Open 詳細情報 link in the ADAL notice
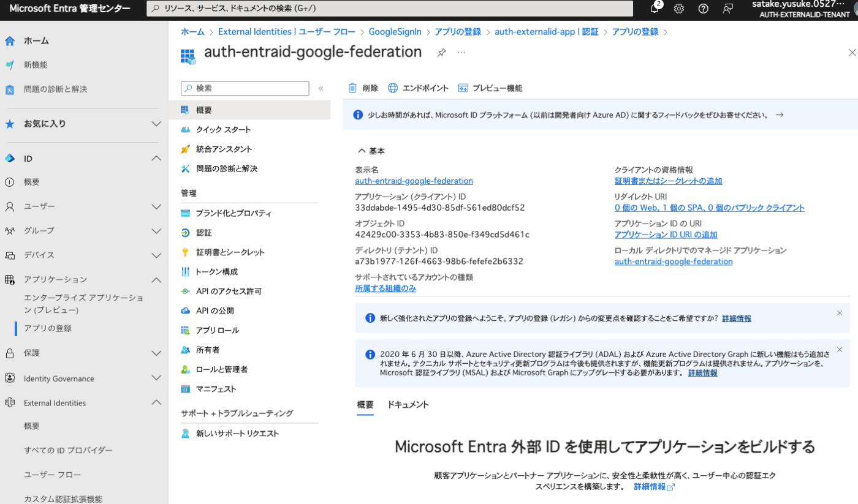The width and height of the screenshot is (858, 504). (702, 373)
